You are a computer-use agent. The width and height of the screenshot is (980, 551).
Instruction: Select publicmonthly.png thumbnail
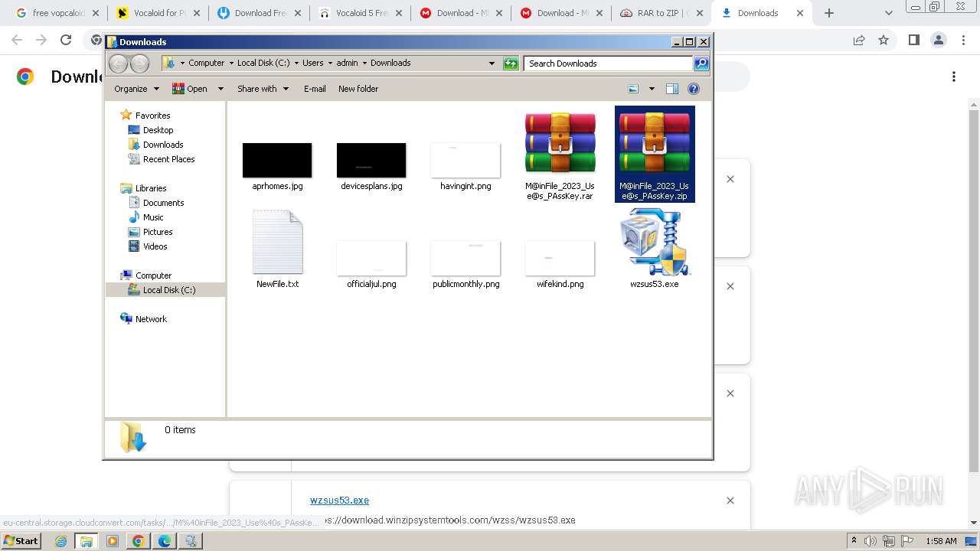[x=465, y=258]
